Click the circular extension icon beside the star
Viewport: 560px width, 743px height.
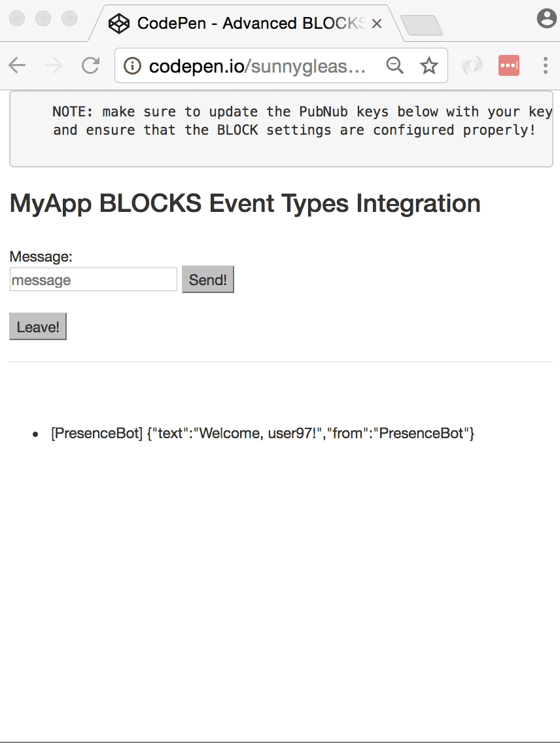[472, 65]
